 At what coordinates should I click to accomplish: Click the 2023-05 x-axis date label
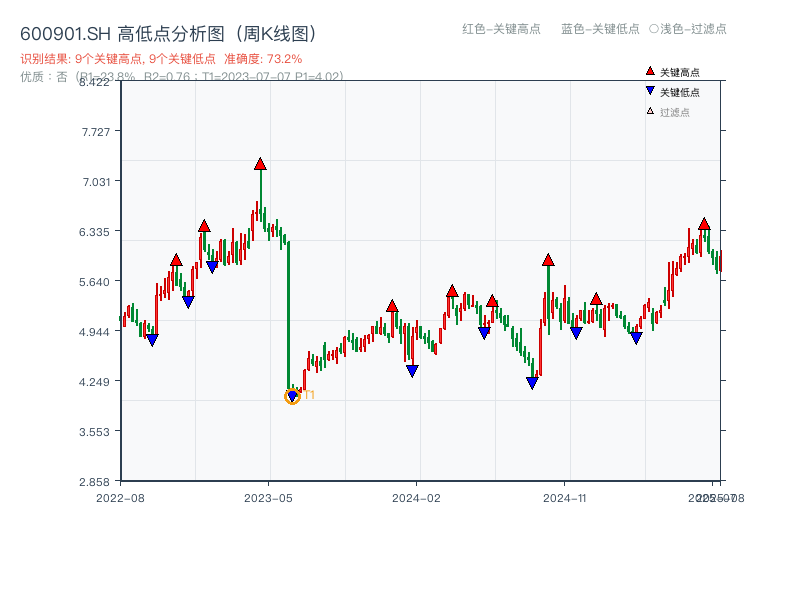[268, 498]
